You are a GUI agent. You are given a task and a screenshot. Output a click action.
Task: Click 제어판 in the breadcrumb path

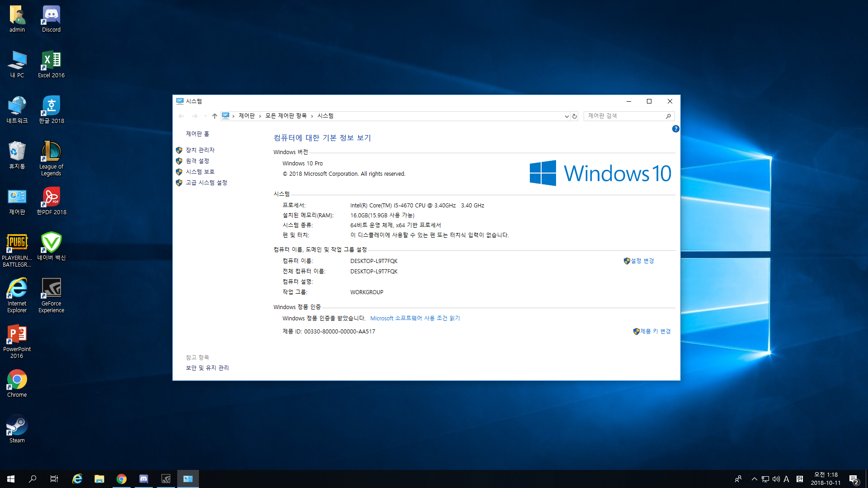(x=246, y=116)
